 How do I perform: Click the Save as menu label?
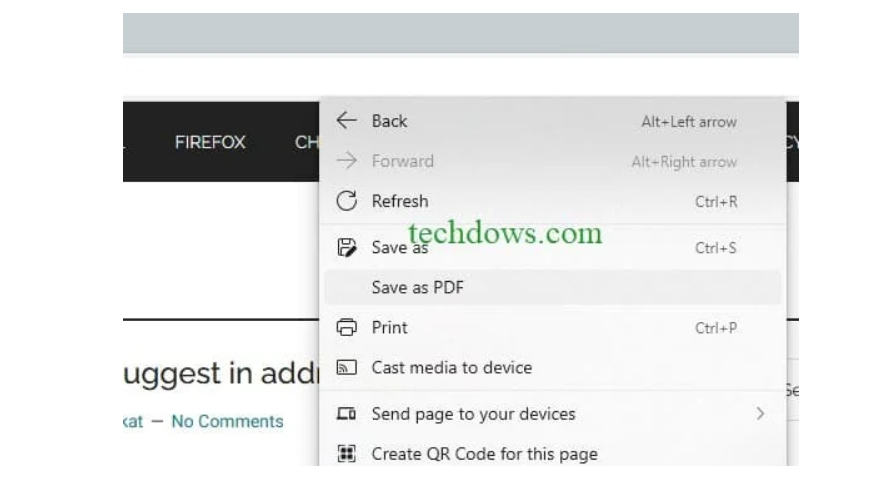(400, 247)
